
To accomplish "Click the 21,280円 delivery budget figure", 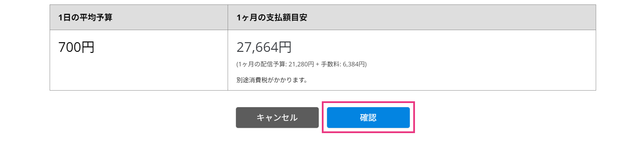I will 301,64.
